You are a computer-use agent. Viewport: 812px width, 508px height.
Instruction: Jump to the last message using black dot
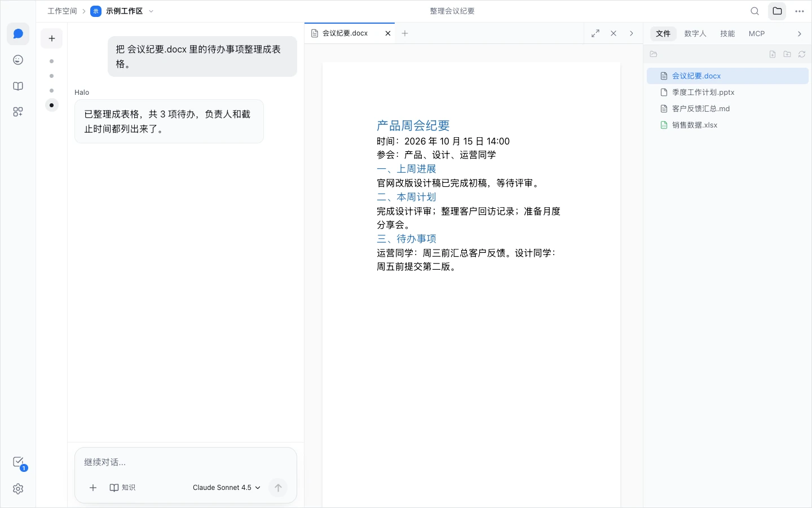click(52, 105)
